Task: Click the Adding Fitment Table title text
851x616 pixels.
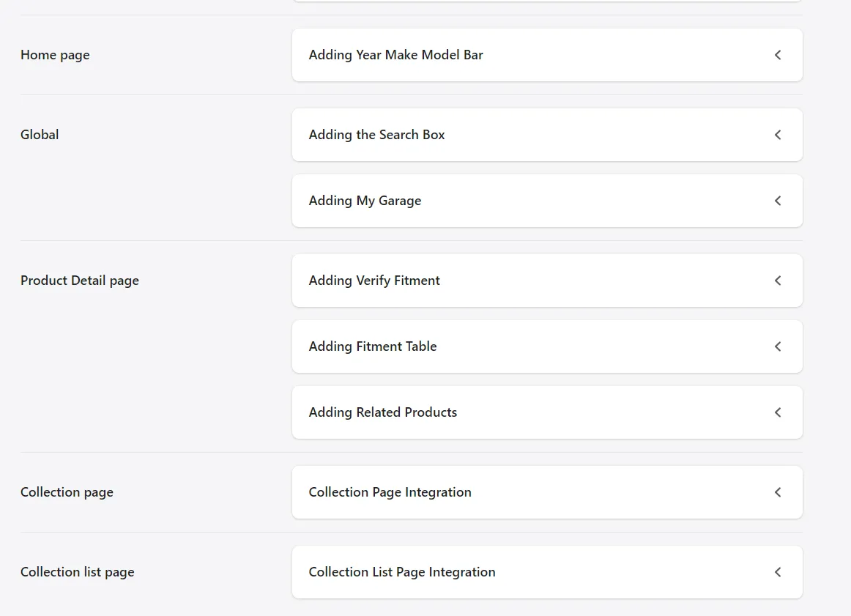Action: 372,346
